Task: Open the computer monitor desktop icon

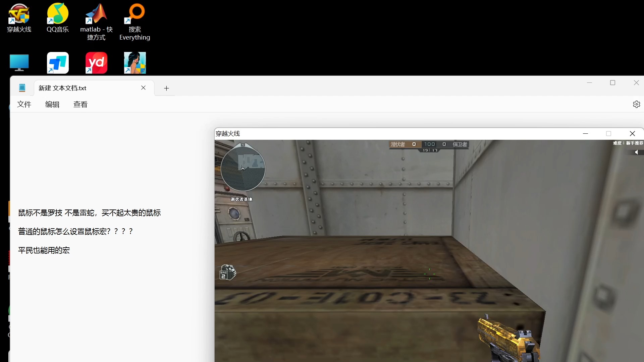Action: click(x=19, y=63)
